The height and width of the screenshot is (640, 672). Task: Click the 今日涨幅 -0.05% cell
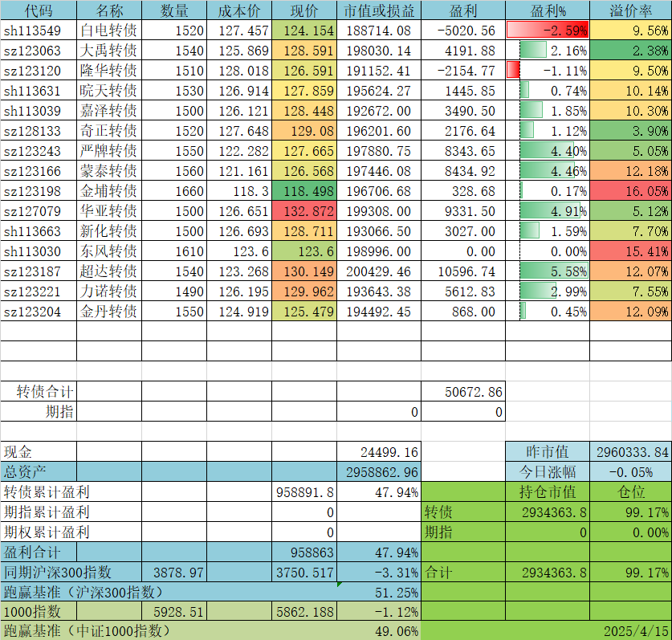tap(631, 472)
